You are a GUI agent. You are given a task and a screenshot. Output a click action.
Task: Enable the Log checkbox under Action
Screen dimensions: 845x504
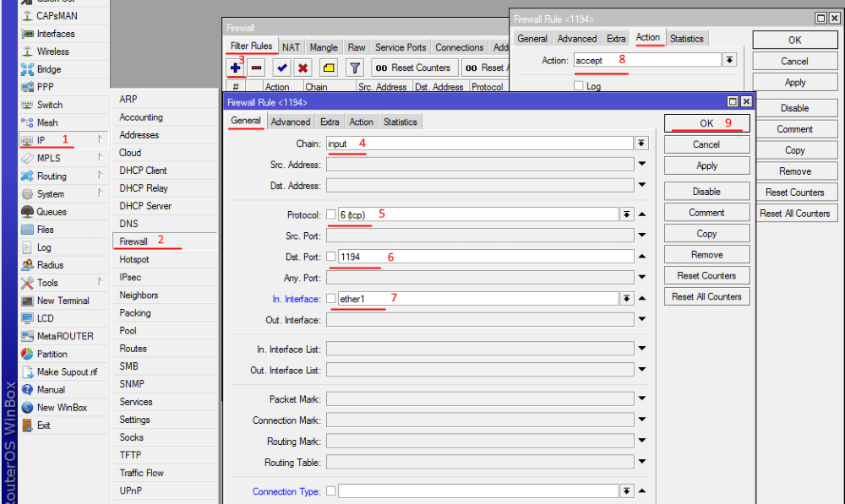pos(579,86)
